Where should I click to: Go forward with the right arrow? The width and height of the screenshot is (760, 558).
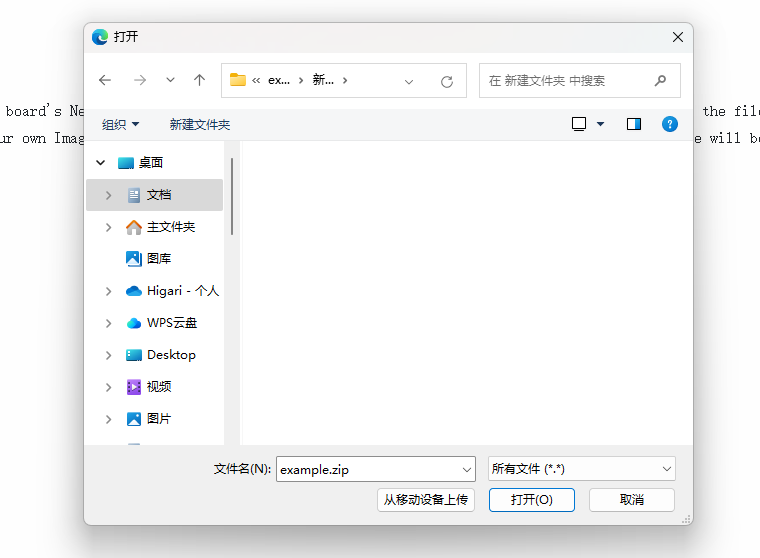click(x=140, y=80)
